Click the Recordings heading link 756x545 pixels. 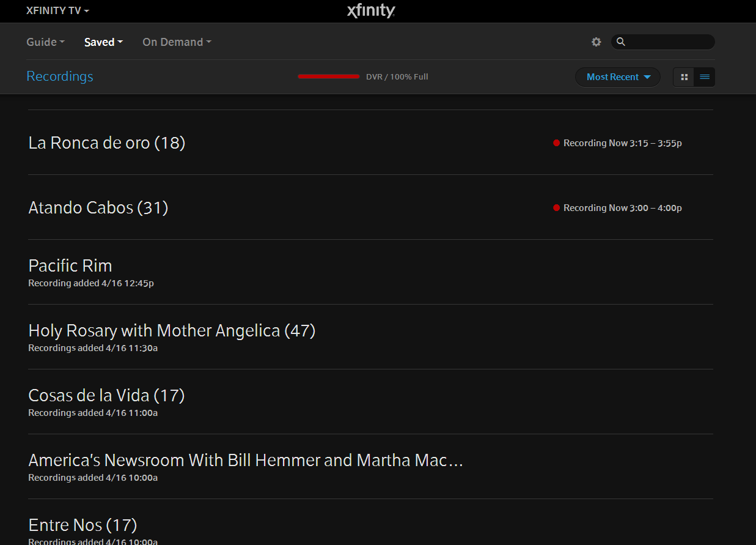60,76
